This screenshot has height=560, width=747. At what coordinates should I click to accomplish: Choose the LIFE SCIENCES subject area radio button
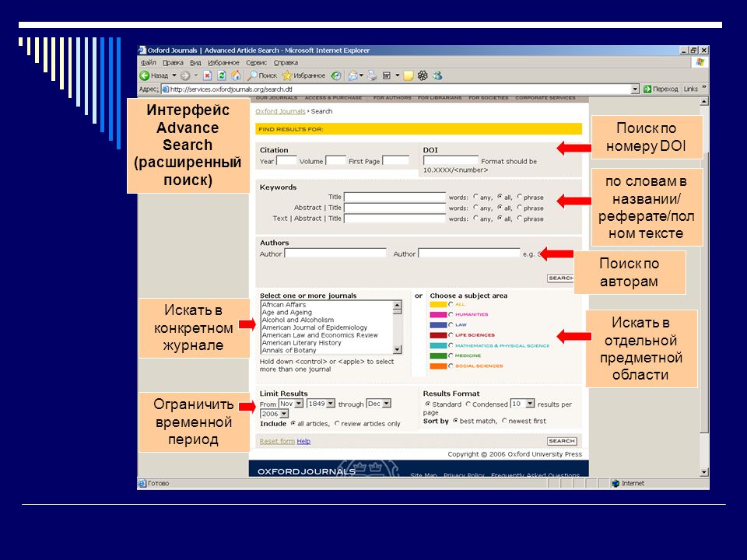point(451,334)
